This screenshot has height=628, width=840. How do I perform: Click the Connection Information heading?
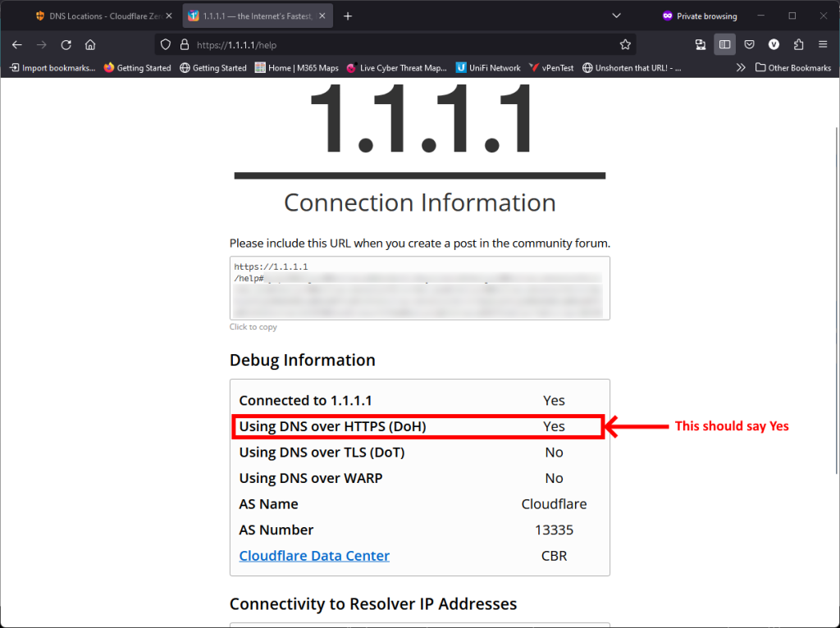click(x=419, y=203)
